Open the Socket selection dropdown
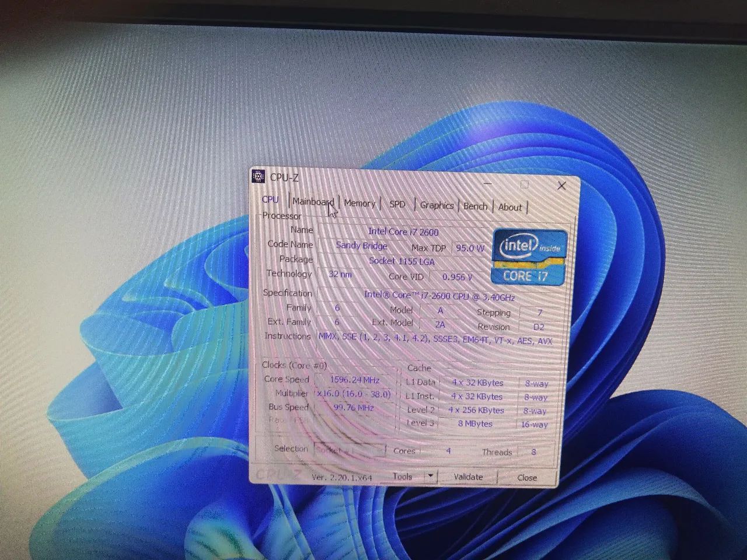 [350, 450]
